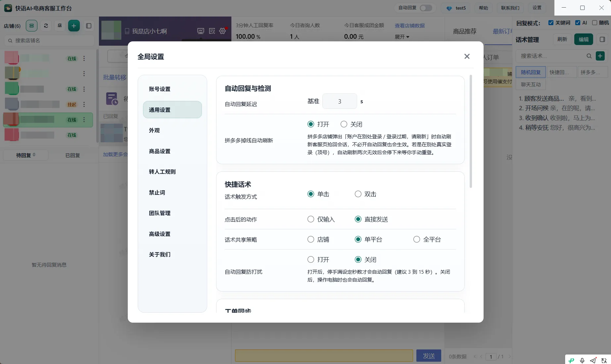Choose 单击 as 话术触发方式
Image resolution: width=611 pixels, height=364 pixels.
pyautogui.click(x=310, y=194)
